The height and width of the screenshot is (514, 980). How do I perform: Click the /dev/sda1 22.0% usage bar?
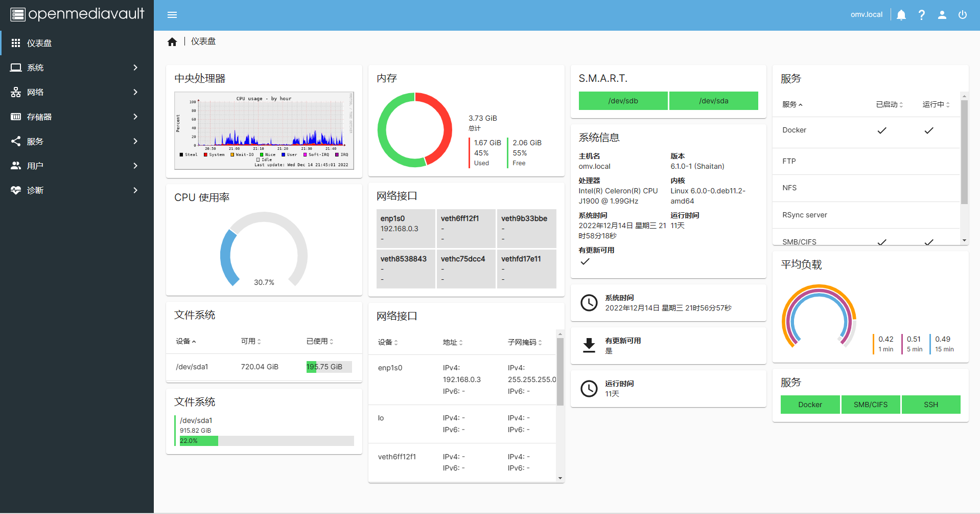[266, 441]
